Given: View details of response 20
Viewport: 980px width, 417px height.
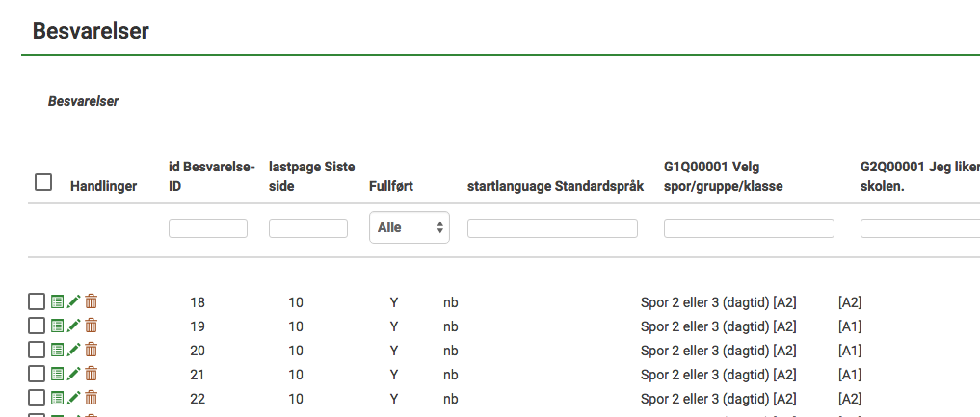Looking at the screenshot, I should tap(57, 350).
